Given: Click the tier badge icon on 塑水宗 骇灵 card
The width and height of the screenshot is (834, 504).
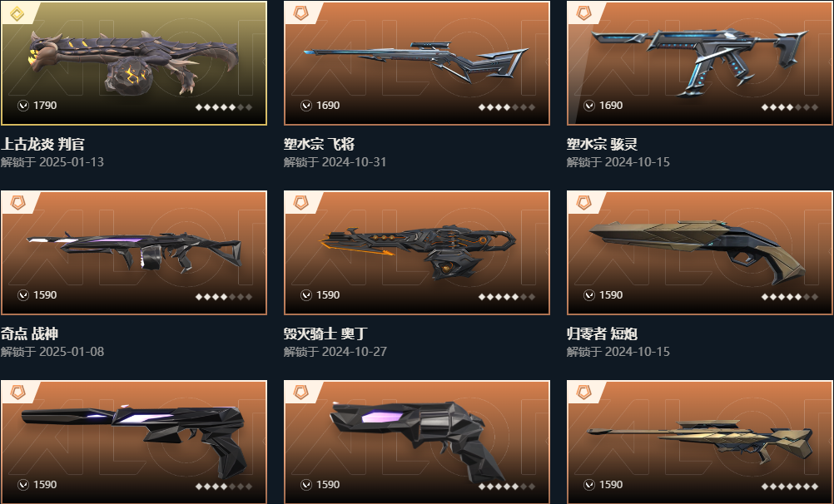Looking at the screenshot, I should (x=583, y=13).
